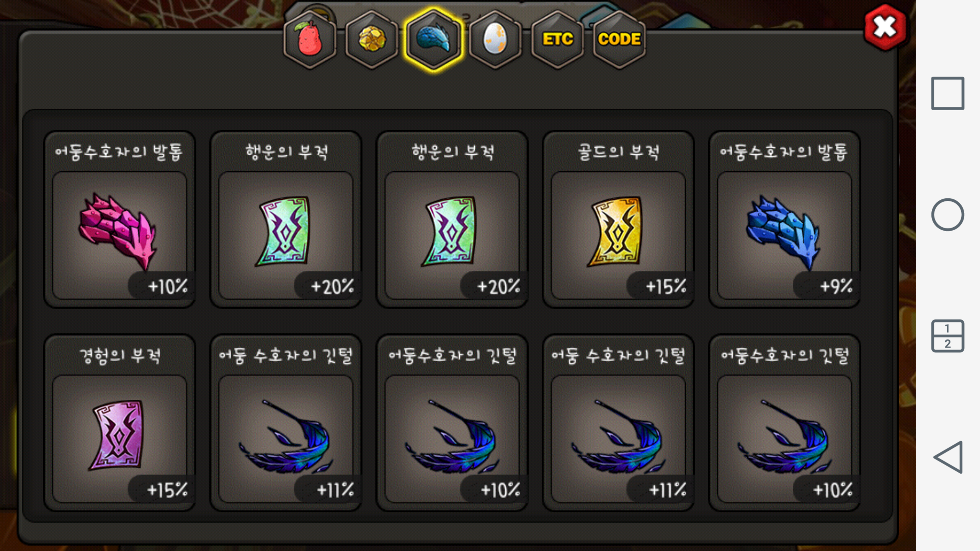Tap the Android back triangle button
The image size is (980, 551).
[948, 457]
